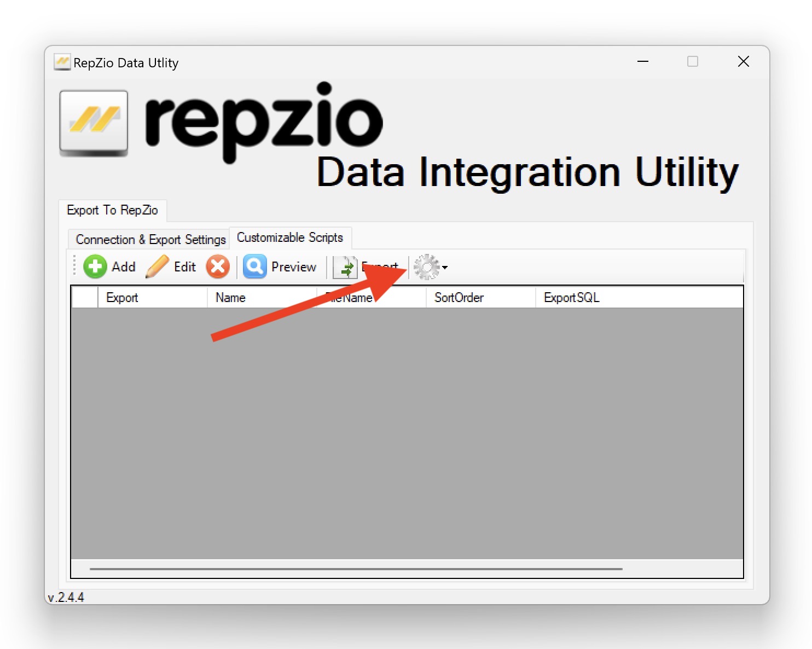Select the Preview magnifier icon
The height and width of the screenshot is (649, 812).
(x=254, y=267)
